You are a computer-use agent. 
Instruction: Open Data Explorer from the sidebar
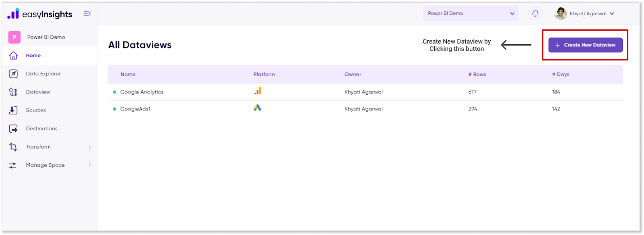click(50, 74)
